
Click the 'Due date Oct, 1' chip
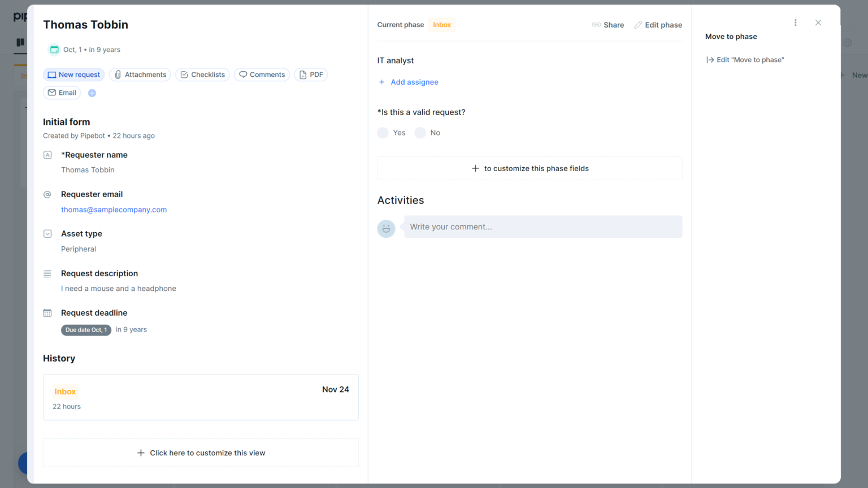[86, 330]
